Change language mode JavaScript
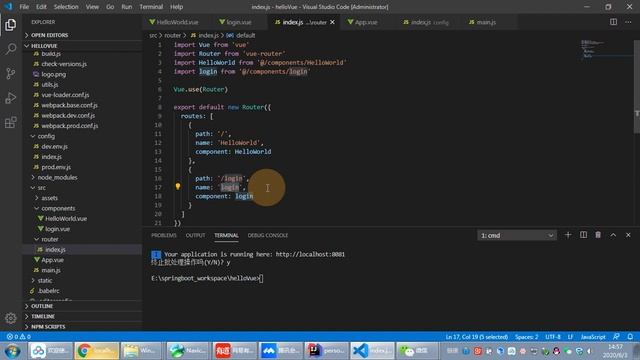Screen dimensions: 640x360 coord(593,337)
